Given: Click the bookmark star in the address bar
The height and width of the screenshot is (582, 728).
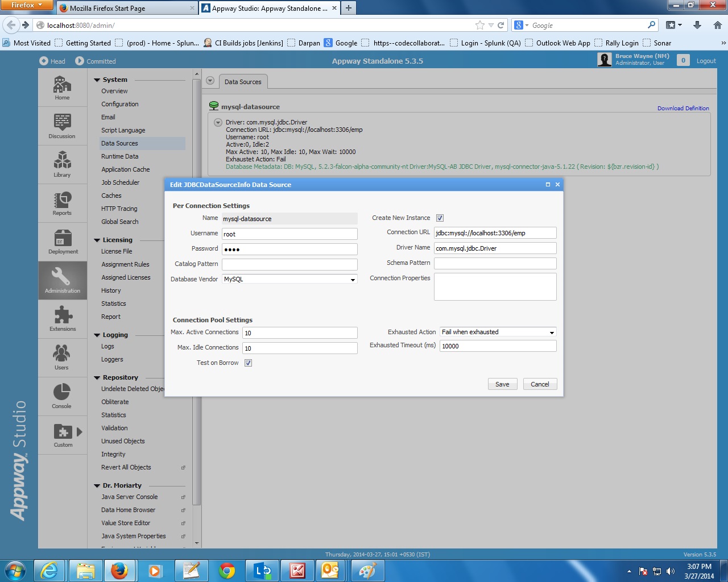Looking at the screenshot, I should (x=480, y=25).
